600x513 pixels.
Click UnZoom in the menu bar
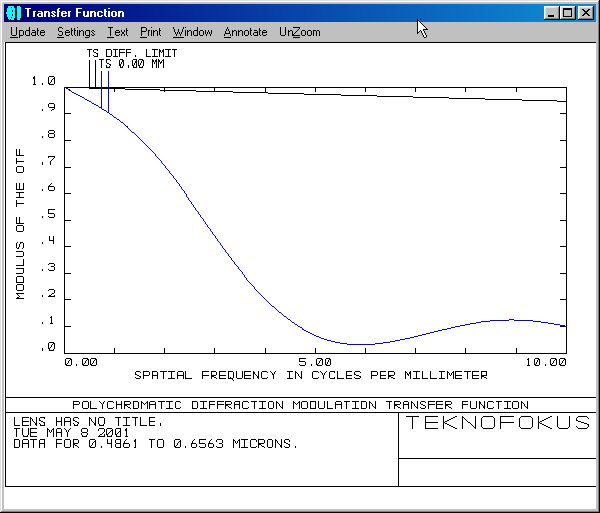click(300, 32)
